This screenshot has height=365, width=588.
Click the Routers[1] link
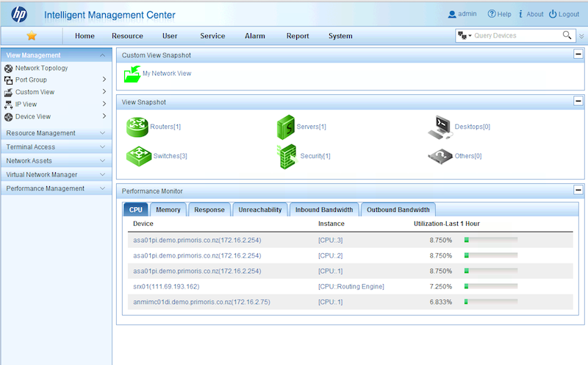[x=165, y=127]
